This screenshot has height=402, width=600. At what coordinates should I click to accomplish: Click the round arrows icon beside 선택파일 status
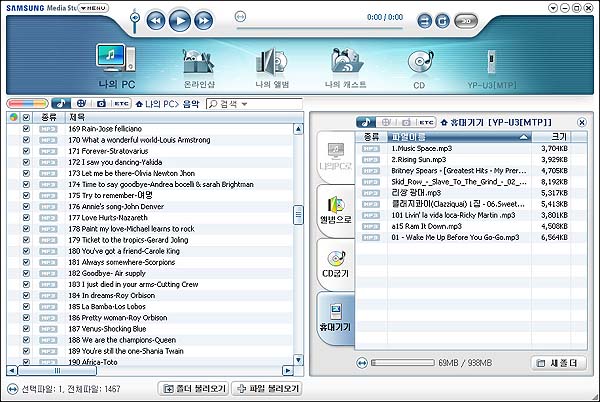click(x=13, y=389)
